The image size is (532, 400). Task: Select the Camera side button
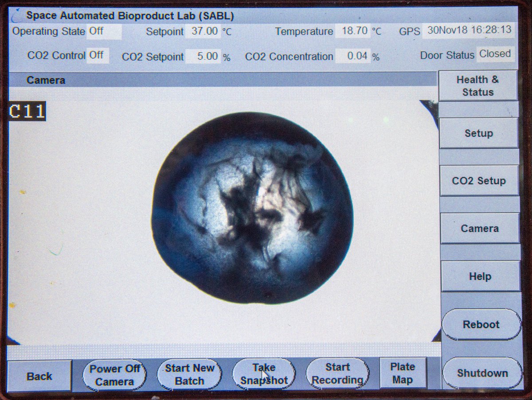[479, 229]
